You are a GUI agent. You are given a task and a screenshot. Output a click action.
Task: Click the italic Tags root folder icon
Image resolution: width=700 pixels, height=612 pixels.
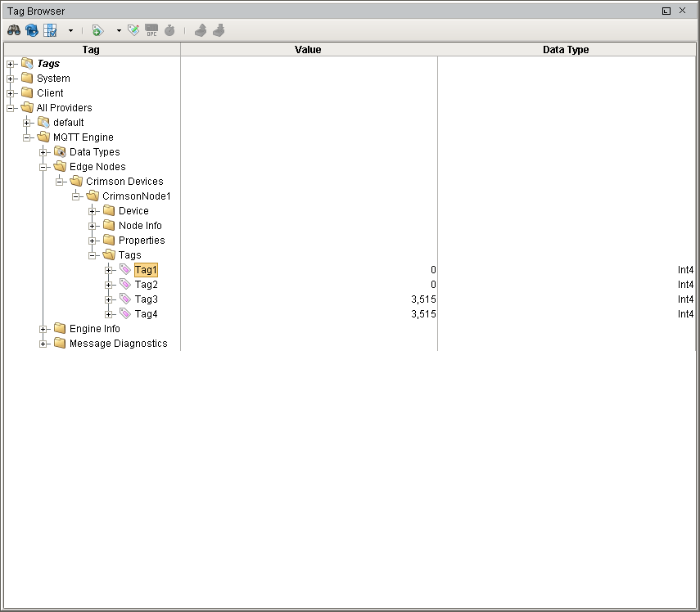27,63
